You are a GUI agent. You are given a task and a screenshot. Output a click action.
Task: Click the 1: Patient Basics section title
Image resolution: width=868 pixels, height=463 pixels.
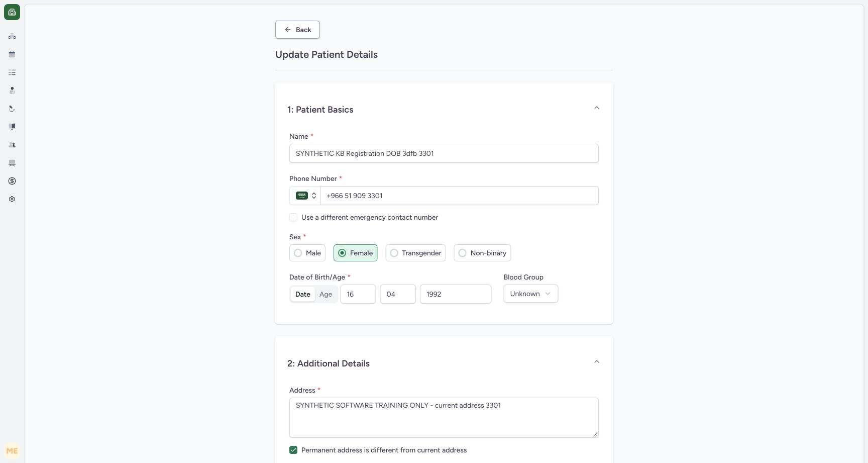[x=320, y=110]
